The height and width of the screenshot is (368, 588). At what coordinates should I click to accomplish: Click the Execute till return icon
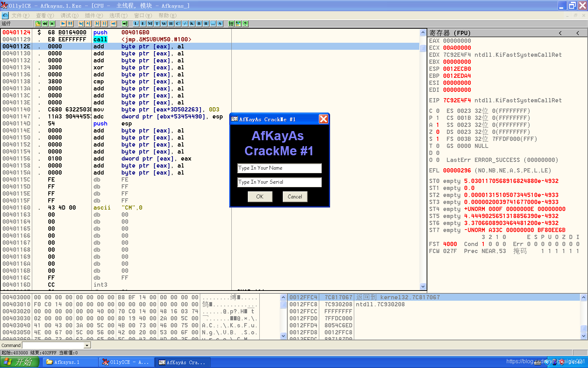click(x=114, y=23)
